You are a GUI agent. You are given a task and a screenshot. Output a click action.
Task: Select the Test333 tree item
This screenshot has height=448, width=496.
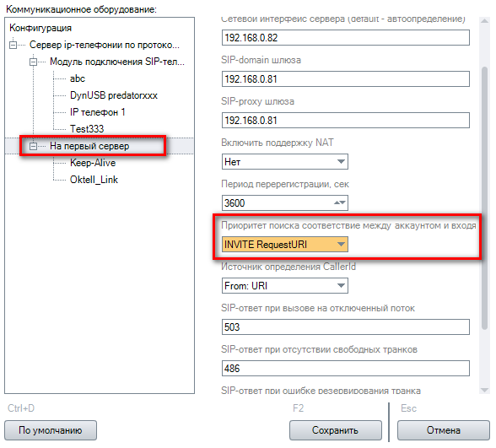pos(87,129)
